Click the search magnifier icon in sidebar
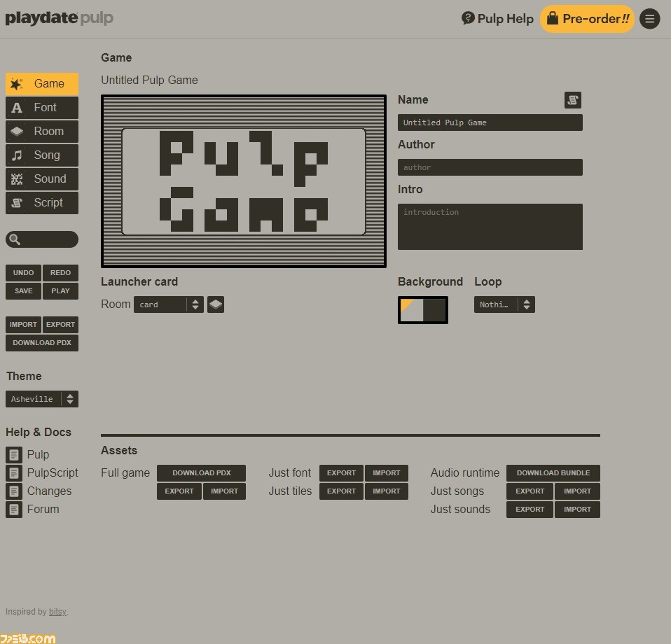 15,239
